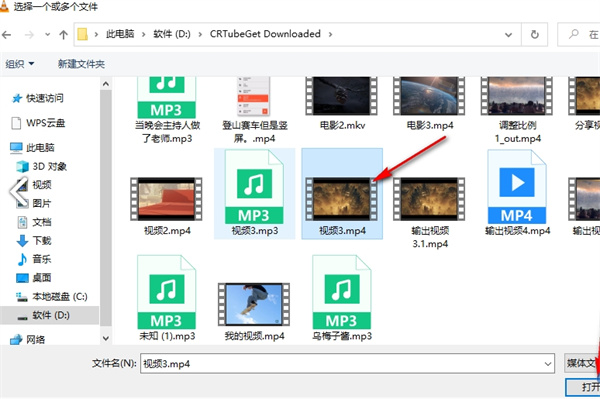Select file 输出视频4.mp4
Screen dimensions: 600x399
click(517, 193)
